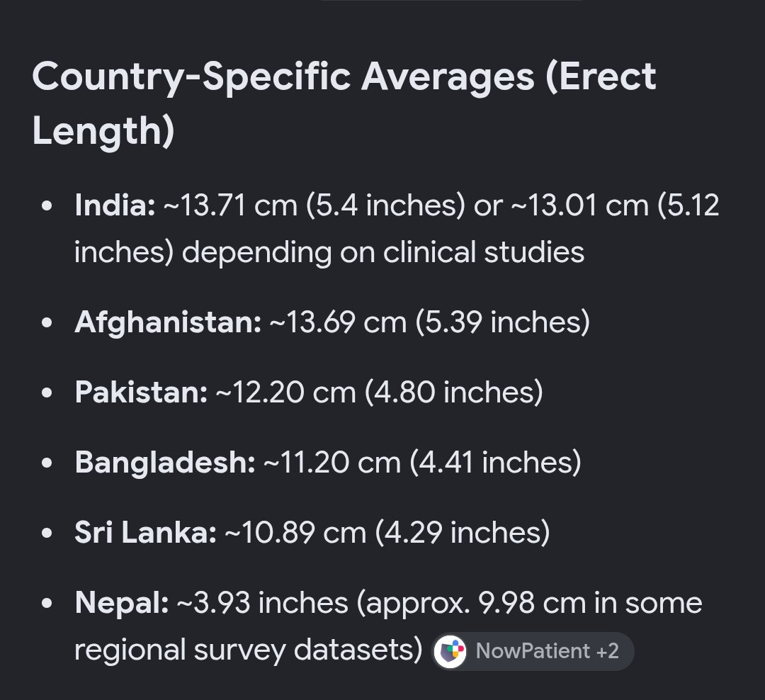Select the Country-Specific Averages heading
This screenshot has height=700, width=765.
[x=344, y=103]
